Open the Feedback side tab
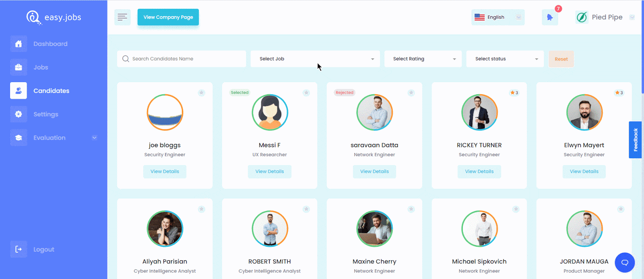The height and width of the screenshot is (279, 644). coord(636,140)
